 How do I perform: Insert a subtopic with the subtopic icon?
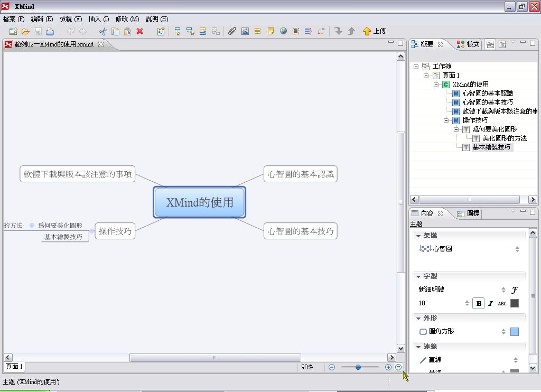pyautogui.click(x=190, y=31)
